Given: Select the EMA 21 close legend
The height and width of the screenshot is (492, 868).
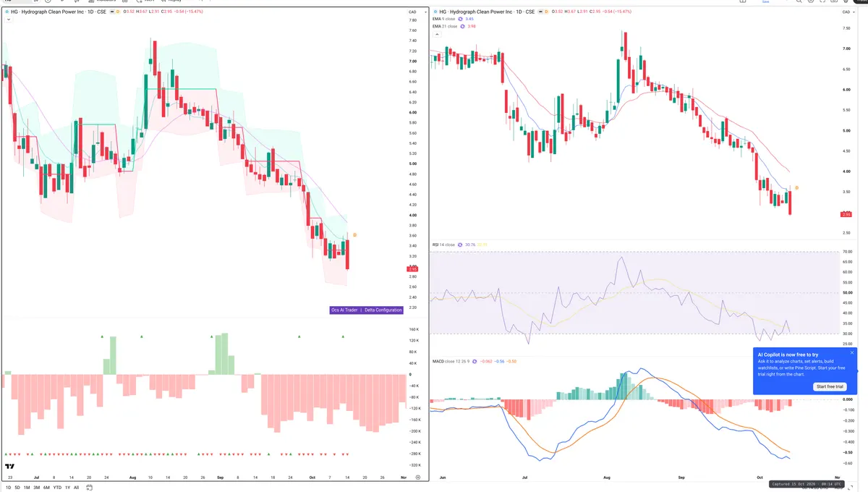Looking at the screenshot, I should click(x=446, y=26).
